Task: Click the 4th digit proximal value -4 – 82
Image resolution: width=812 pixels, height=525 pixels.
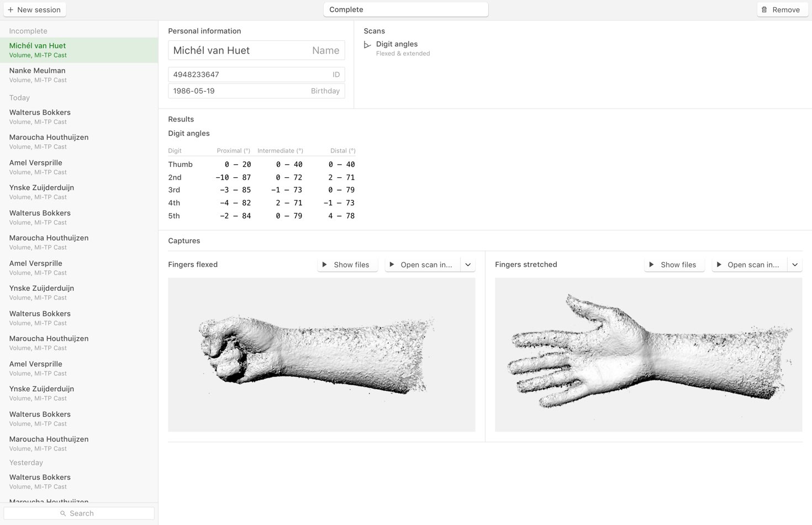Action: pos(235,203)
